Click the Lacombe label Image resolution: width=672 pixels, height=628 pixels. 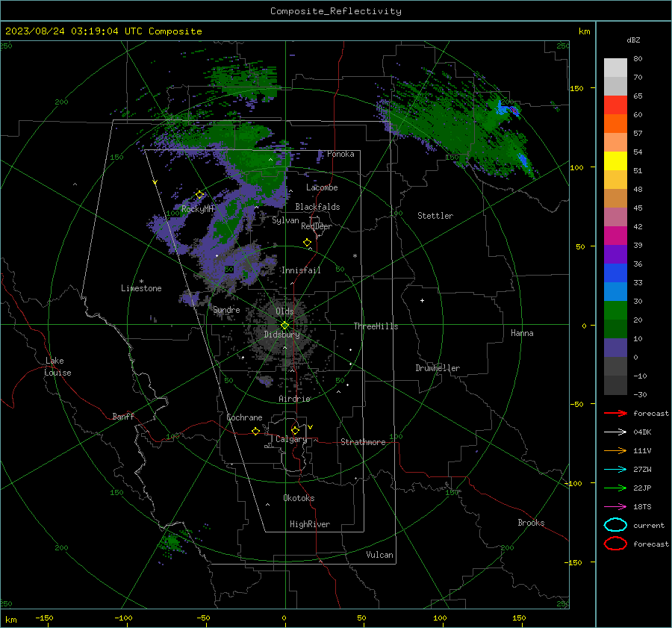322,187
